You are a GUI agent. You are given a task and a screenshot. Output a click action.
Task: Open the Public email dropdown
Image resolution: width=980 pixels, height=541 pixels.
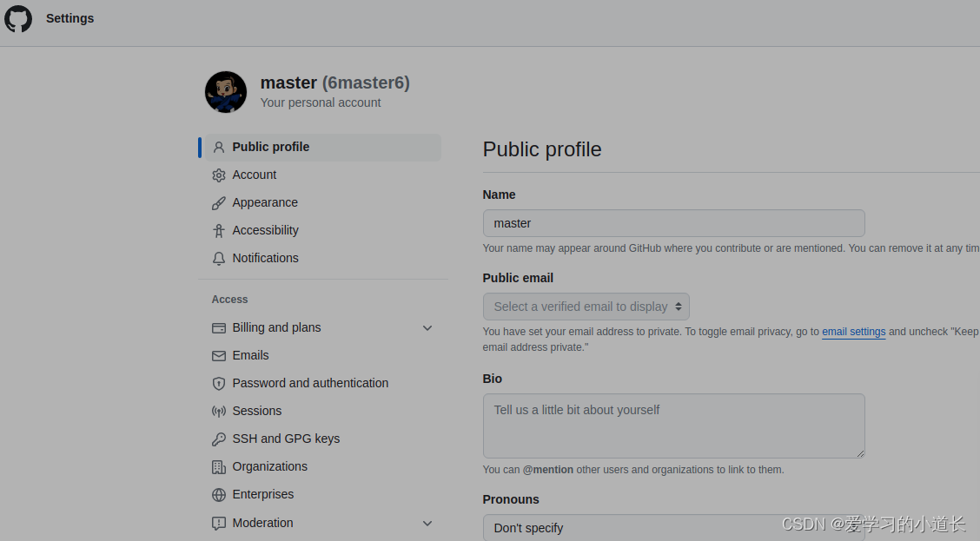click(x=586, y=307)
